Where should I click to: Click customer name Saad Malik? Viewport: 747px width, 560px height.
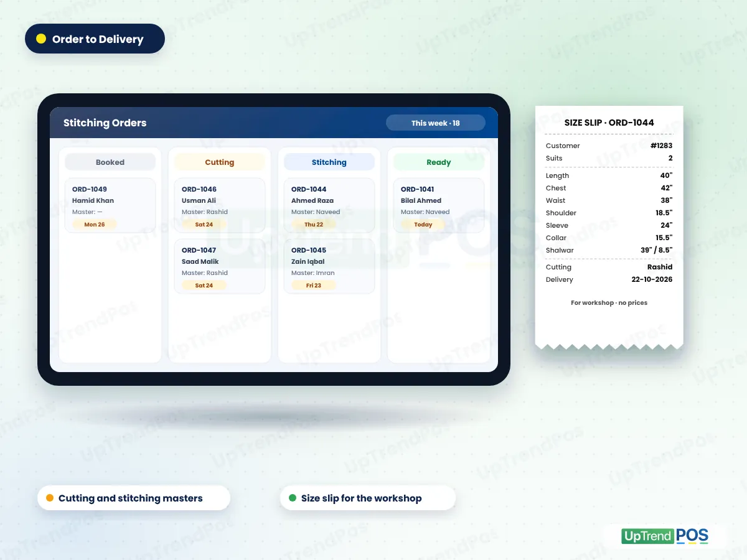(x=200, y=261)
